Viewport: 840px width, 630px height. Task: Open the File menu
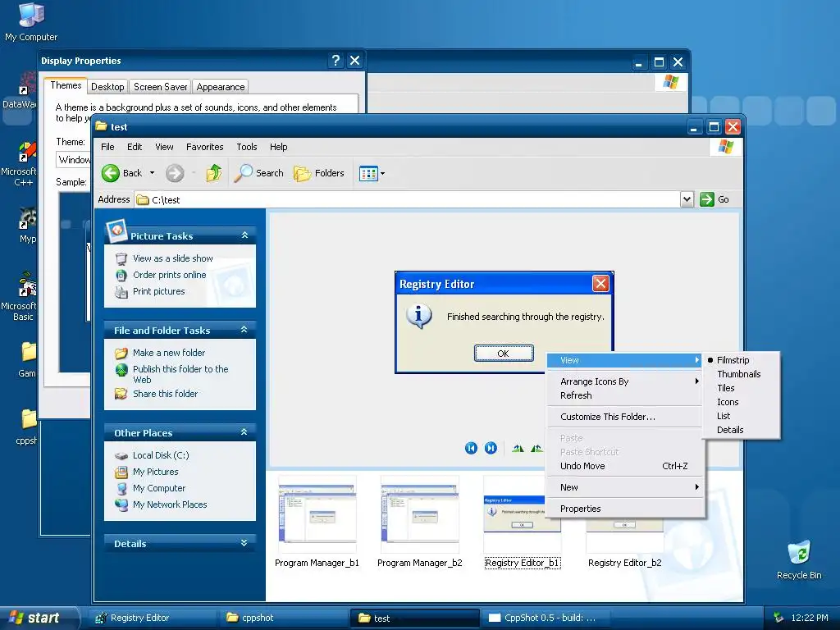(x=107, y=147)
